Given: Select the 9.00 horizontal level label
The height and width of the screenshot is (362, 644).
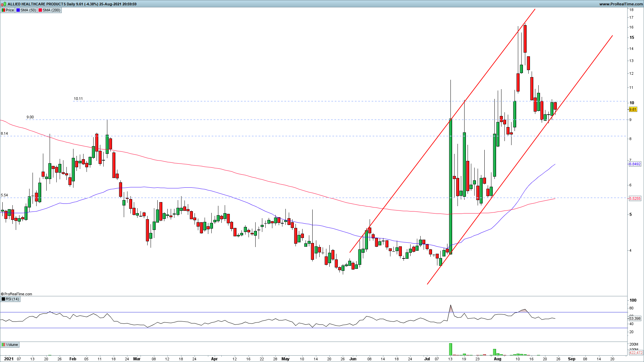Looking at the screenshot, I should pos(30,117).
